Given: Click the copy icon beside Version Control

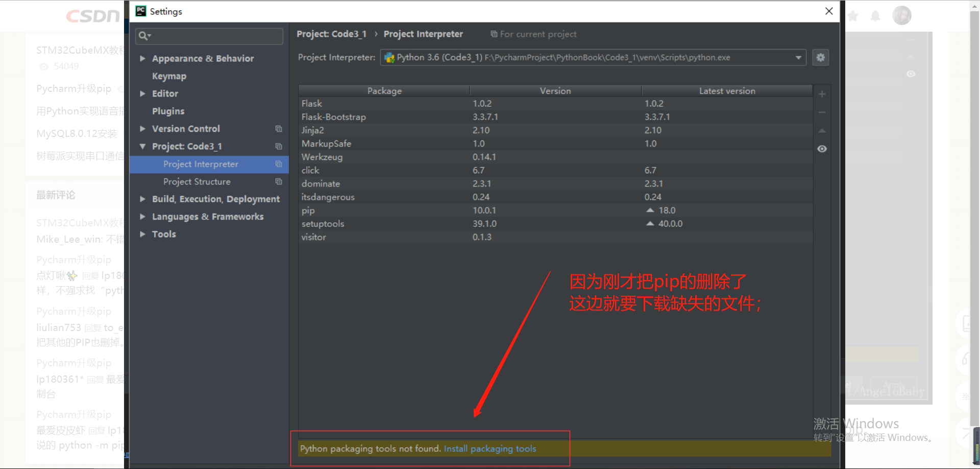Looking at the screenshot, I should (x=279, y=129).
